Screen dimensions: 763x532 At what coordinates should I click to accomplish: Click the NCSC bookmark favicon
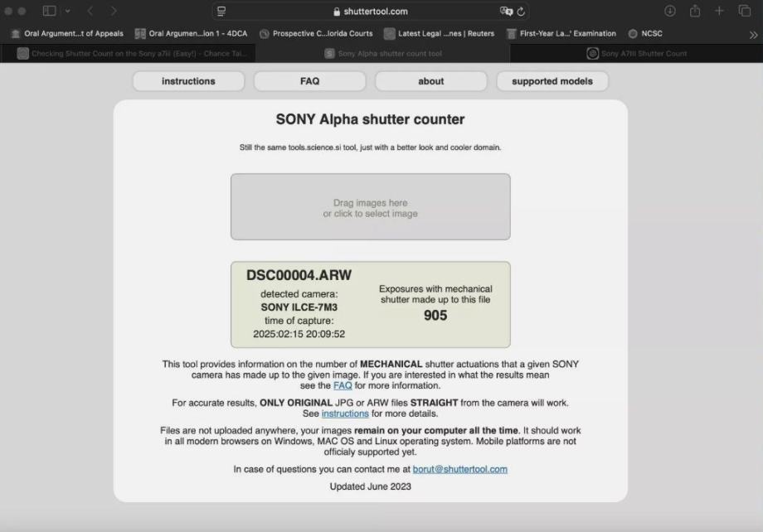click(633, 33)
